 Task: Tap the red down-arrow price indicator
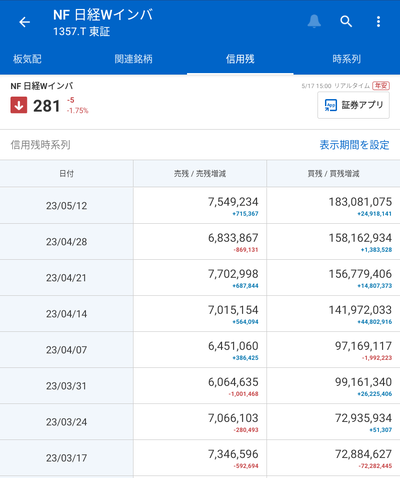pyautogui.click(x=19, y=105)
